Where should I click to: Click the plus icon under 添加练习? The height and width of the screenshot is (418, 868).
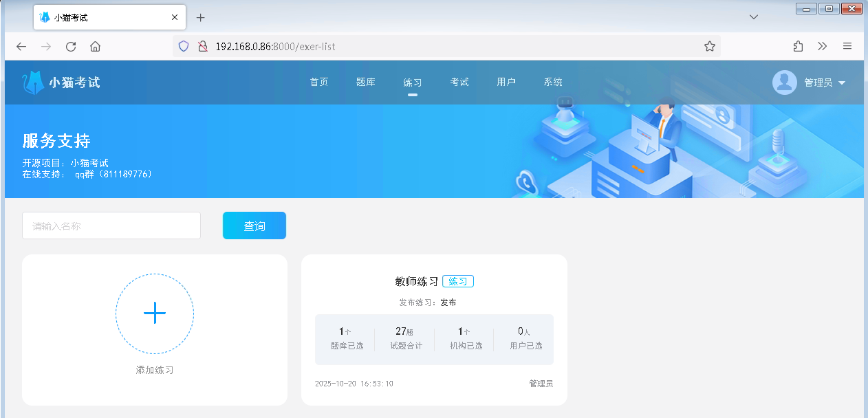coord(154,313)
